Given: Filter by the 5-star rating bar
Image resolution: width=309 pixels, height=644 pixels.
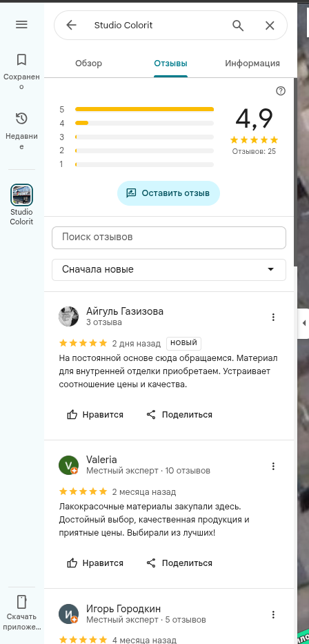Looking at the screenshot, I should [137, 109].
